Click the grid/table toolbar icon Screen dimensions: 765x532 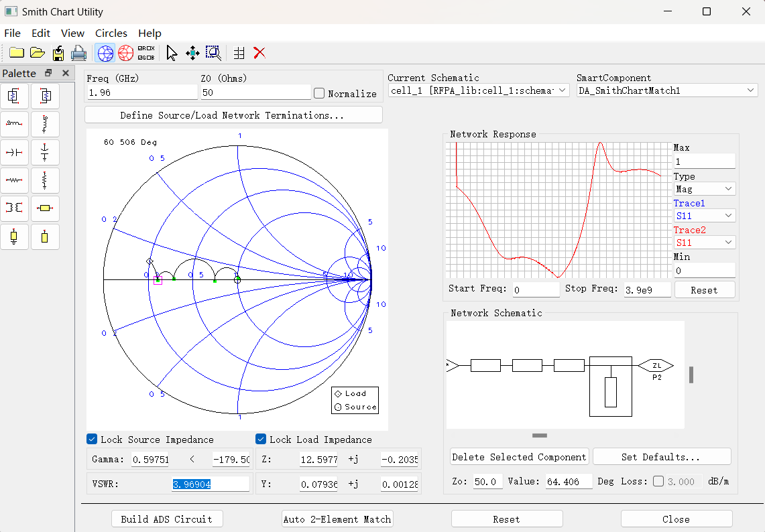239,53
